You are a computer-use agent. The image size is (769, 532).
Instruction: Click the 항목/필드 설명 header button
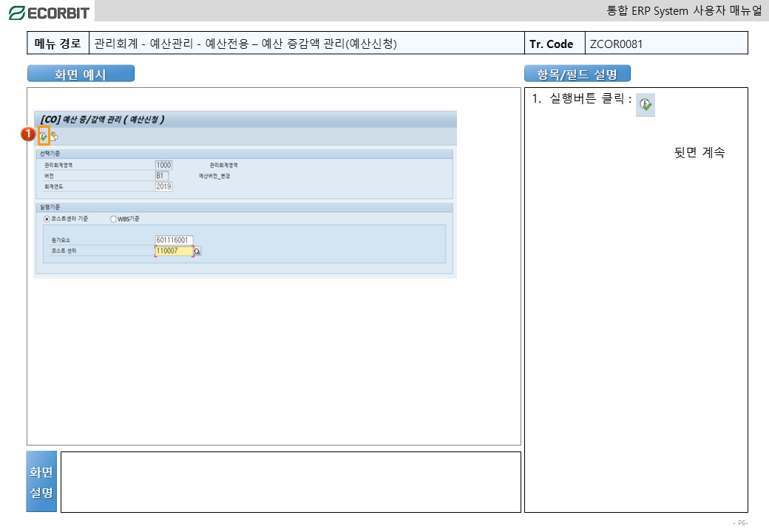coord(577,74)
